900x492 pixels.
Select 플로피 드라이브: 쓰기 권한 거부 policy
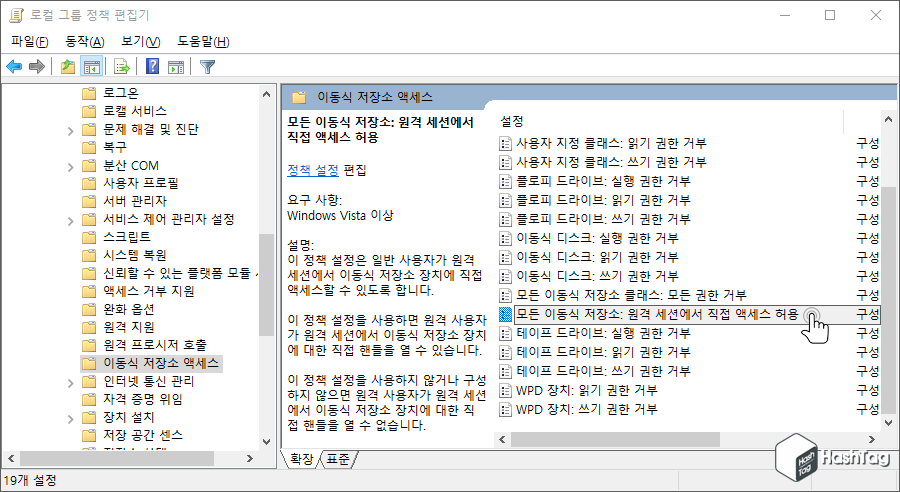tap(603, 219)
